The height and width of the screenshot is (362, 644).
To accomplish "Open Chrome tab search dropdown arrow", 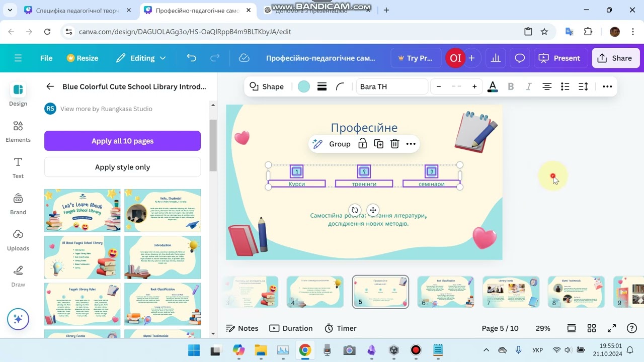I will tap(11, 10).
